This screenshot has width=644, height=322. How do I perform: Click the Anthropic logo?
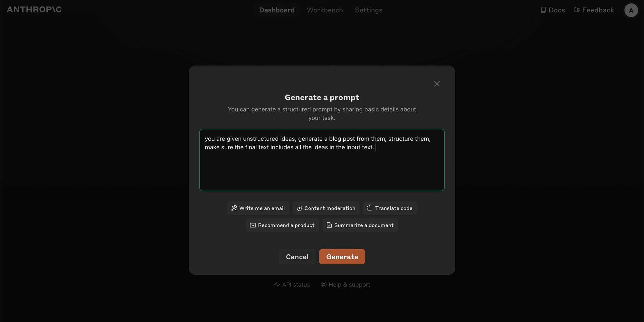pos(34,10)
